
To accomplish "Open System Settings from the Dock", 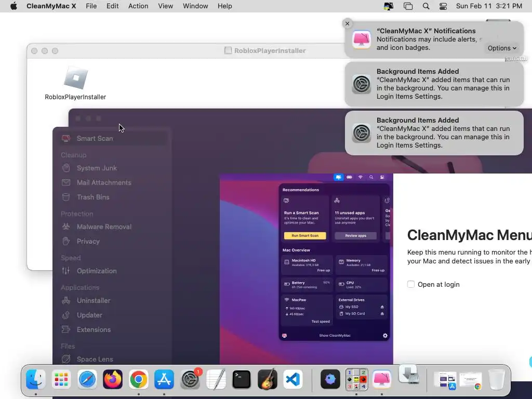I will click(x=190, y=379).
